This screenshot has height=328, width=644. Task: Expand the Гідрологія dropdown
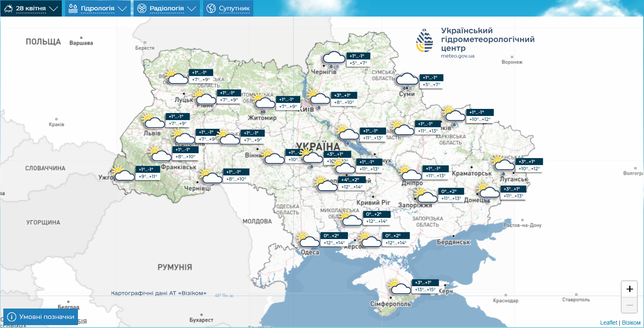pyautogui.click(x=97, y=8)
